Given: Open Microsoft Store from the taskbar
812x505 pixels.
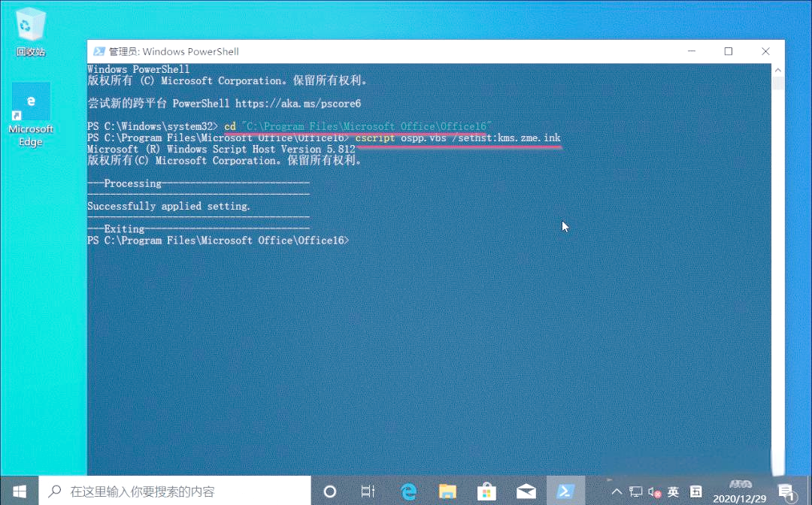Looking at the screenshot, I should pyautogui.click(x=486, y=491).
